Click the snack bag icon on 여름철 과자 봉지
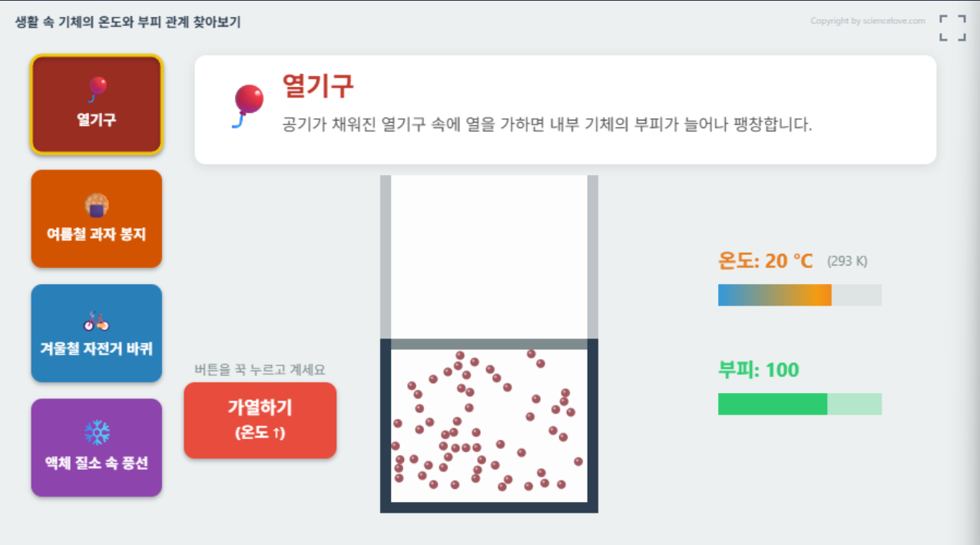 pos(97,205)
